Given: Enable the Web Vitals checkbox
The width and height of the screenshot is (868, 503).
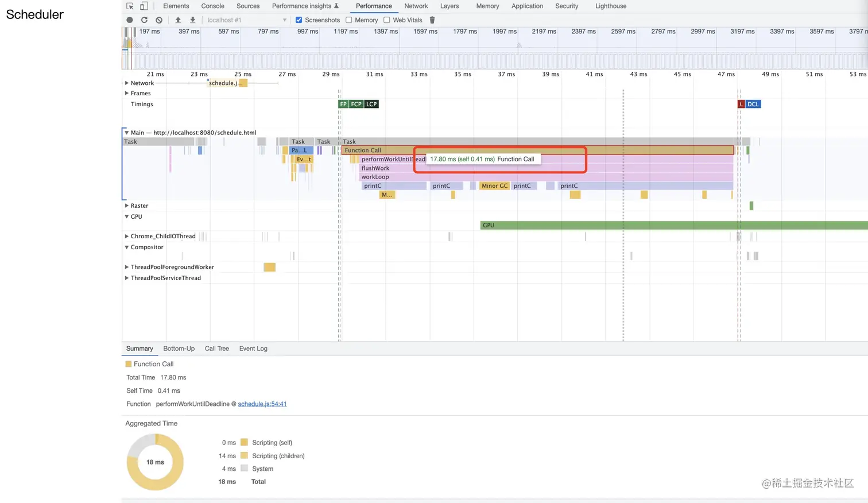Looking at the screenshot, I should click(x=387, y=20).
